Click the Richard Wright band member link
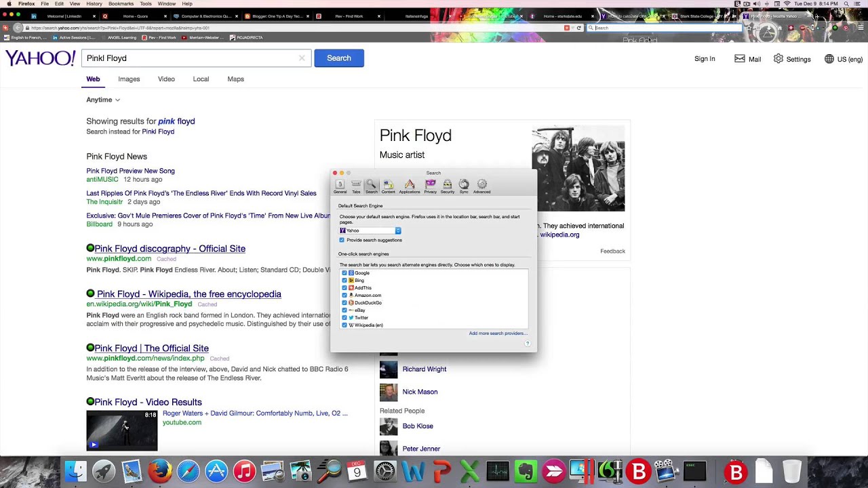 tap(424, 369)
